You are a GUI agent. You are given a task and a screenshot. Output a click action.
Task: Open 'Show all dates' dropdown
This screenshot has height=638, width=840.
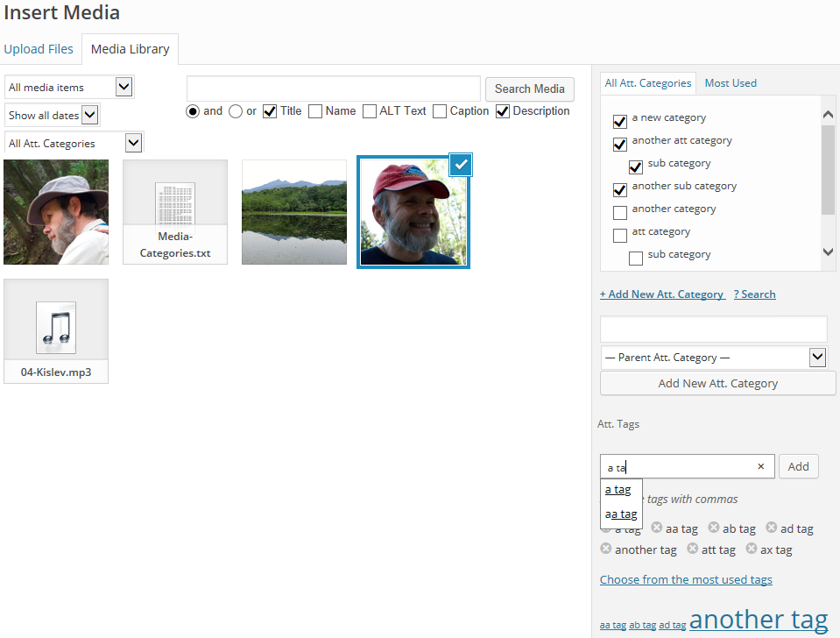tap(52, 115)
